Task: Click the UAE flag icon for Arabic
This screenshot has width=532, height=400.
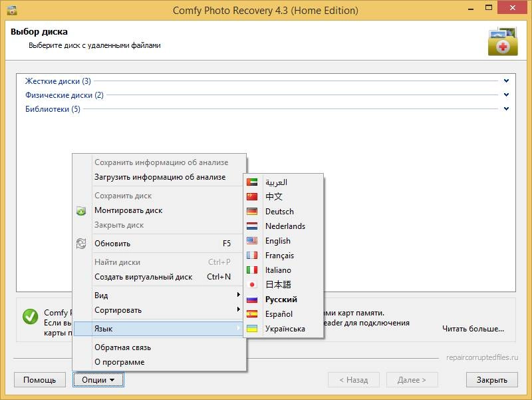Action: (x=252, y=182)
